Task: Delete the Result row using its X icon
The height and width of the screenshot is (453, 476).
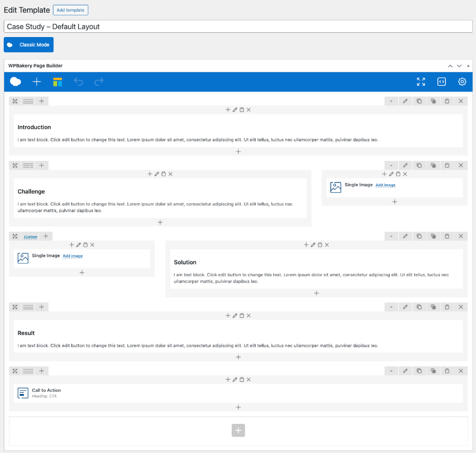Action: coord(460,307)
